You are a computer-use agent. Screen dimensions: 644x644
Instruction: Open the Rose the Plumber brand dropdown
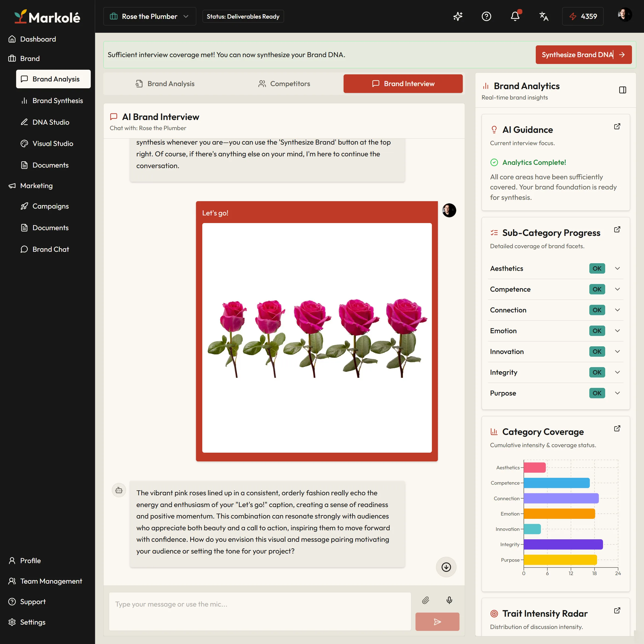pos(150,16)
